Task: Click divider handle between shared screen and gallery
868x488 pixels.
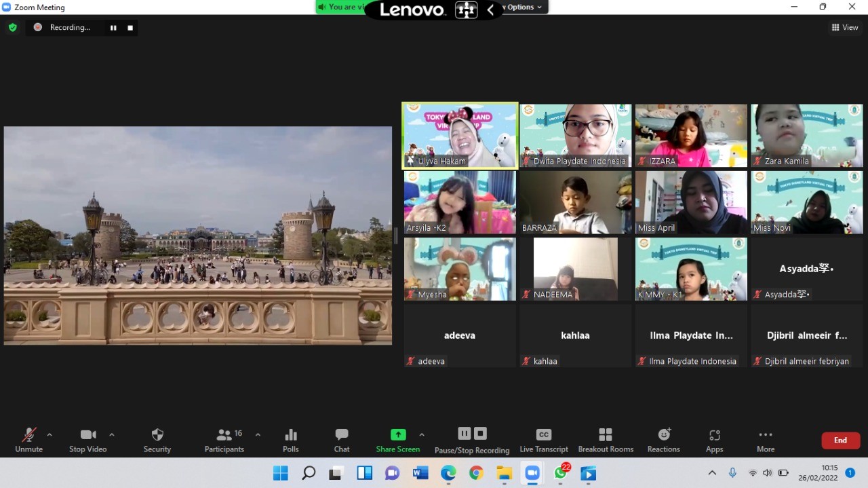Action: tap(396, 236)
